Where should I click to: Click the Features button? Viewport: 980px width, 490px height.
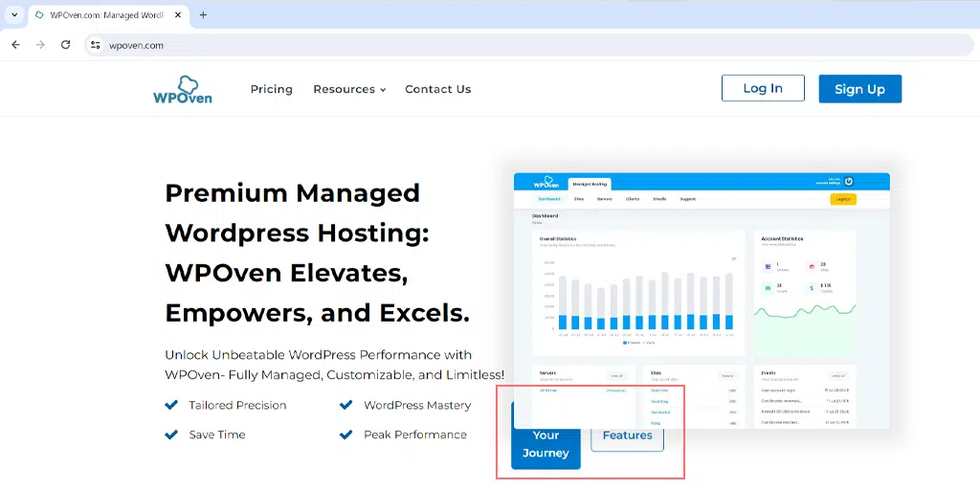627,435
